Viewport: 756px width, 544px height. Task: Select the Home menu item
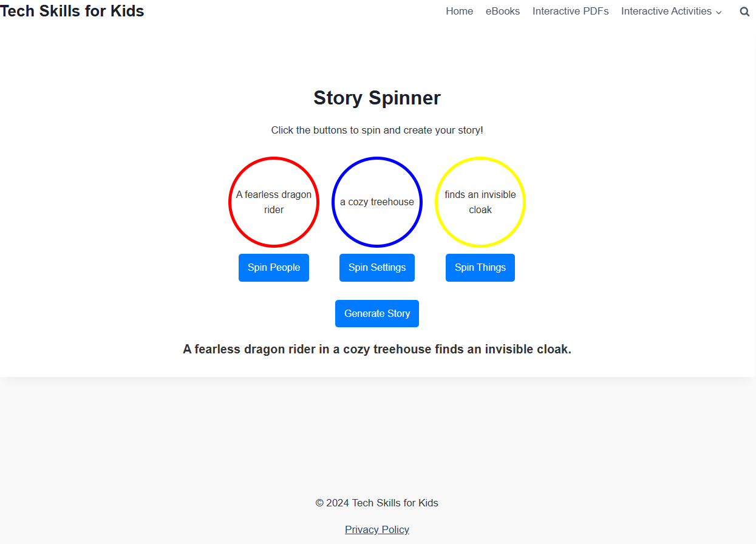point(459,11)
